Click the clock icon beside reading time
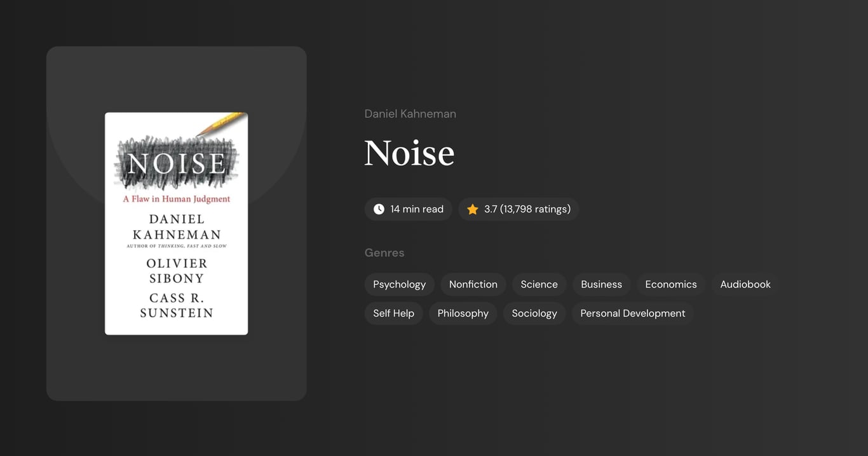868x456 pixels. coord(379,209)
